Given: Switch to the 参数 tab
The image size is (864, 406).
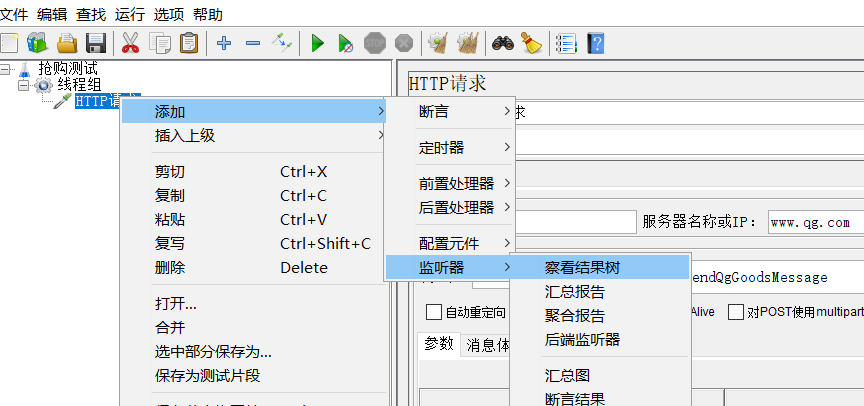Looking at the screenshot, I should 439,344.
